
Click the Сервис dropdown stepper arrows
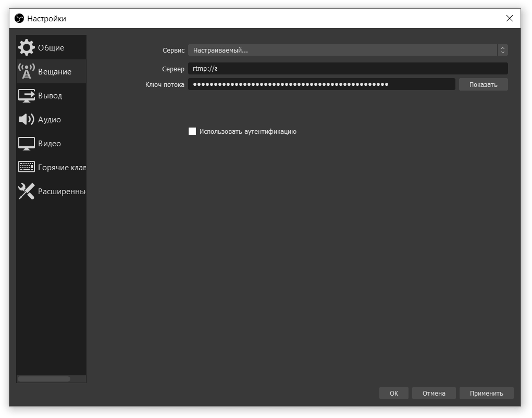pos(502,50)
